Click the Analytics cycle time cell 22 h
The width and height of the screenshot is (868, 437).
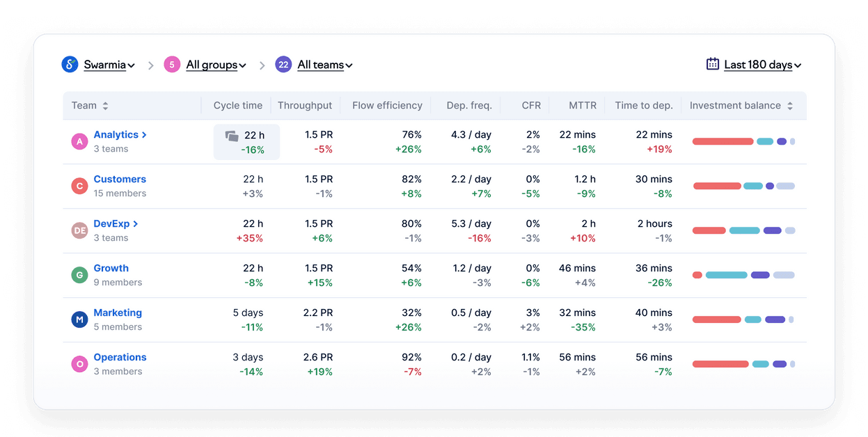tap(246, 142)
